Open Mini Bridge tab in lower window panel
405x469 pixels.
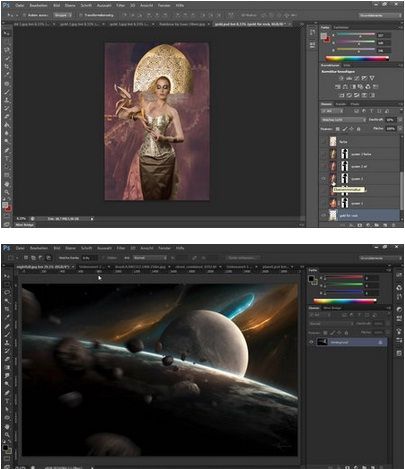(332, 308)
